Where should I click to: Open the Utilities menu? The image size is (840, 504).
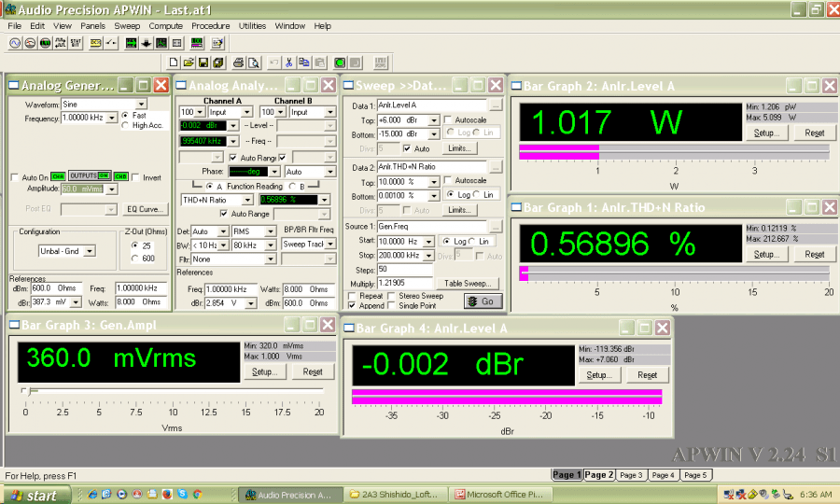pos(252,26)
